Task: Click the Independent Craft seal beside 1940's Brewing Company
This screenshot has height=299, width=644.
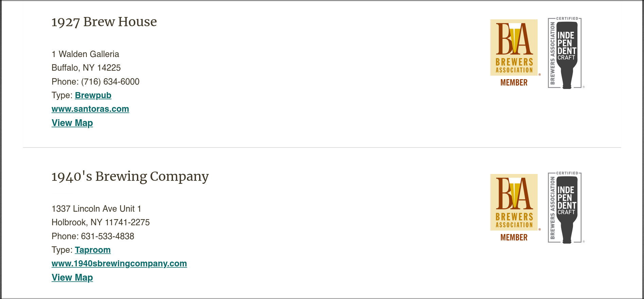Action: point(566,208)
